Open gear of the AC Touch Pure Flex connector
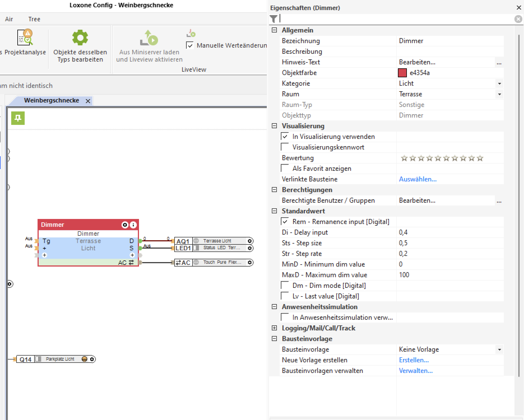 [x=250, y=262]
